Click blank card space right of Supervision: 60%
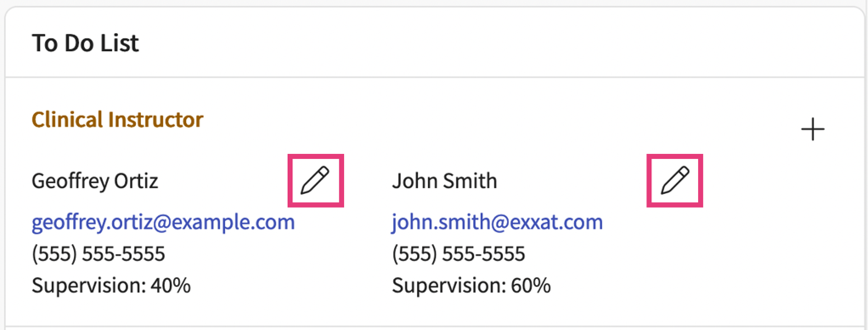Screen dimensions: 868x330 pos(692,286)
